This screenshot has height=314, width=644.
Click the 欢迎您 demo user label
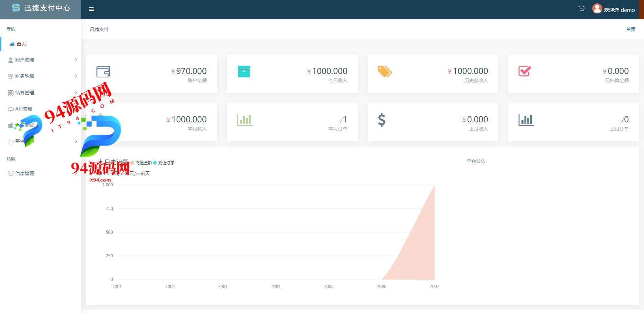click(x=619, y=10)
